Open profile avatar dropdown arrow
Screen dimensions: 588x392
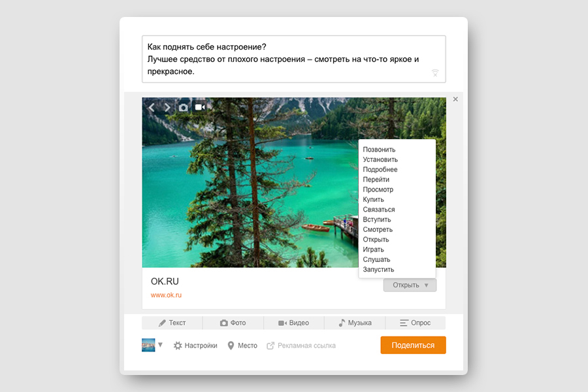click(160, 344)
